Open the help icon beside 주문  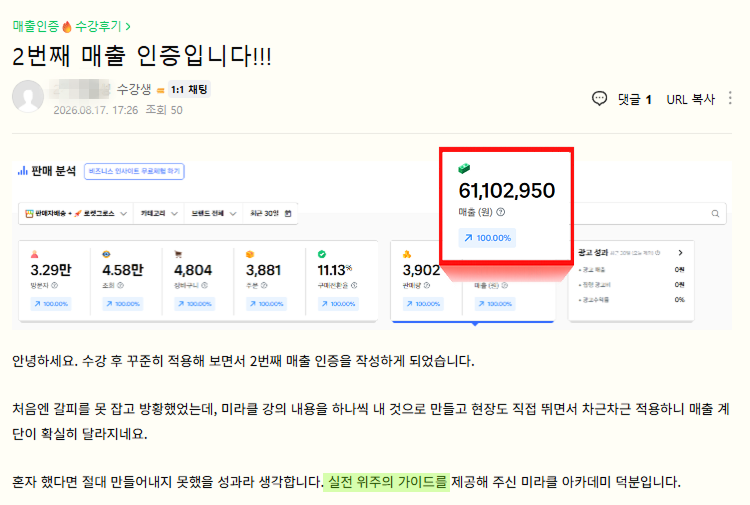(x=264, y=285)
